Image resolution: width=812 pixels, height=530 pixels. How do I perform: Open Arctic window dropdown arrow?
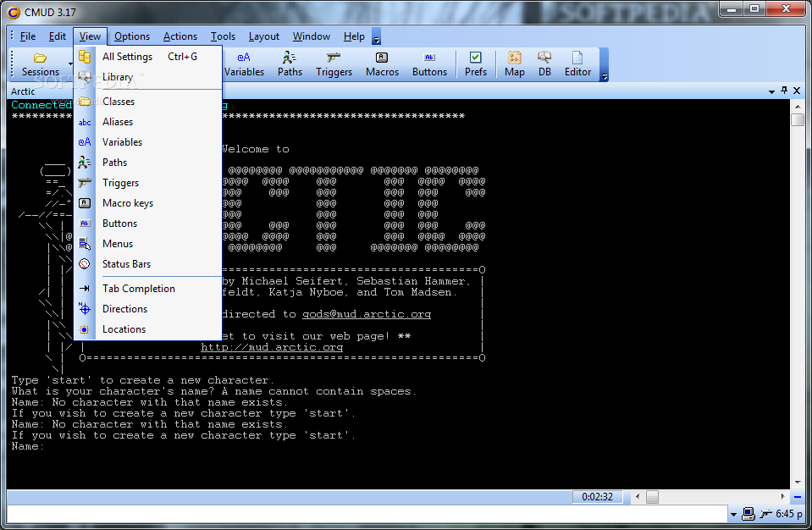771,91
